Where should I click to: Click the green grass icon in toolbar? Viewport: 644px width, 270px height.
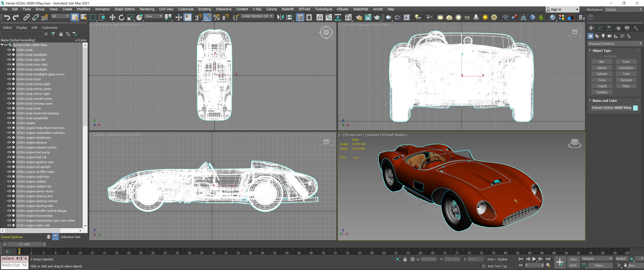541,17
